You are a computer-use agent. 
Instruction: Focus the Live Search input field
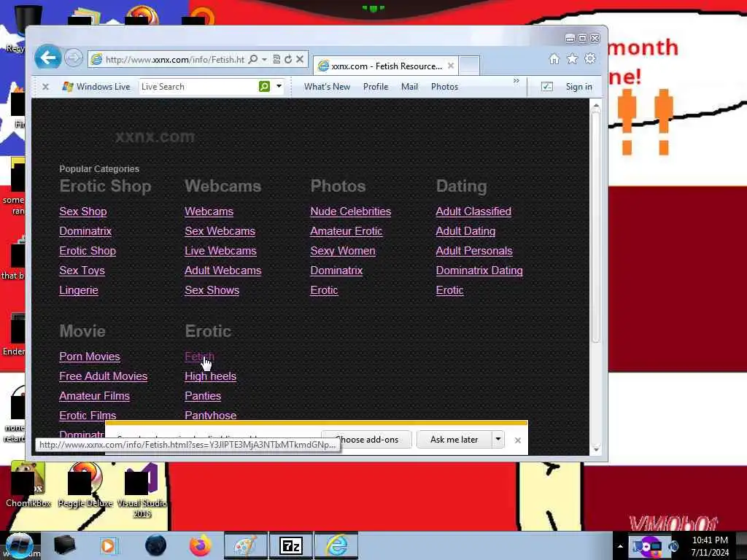(198, 87)
